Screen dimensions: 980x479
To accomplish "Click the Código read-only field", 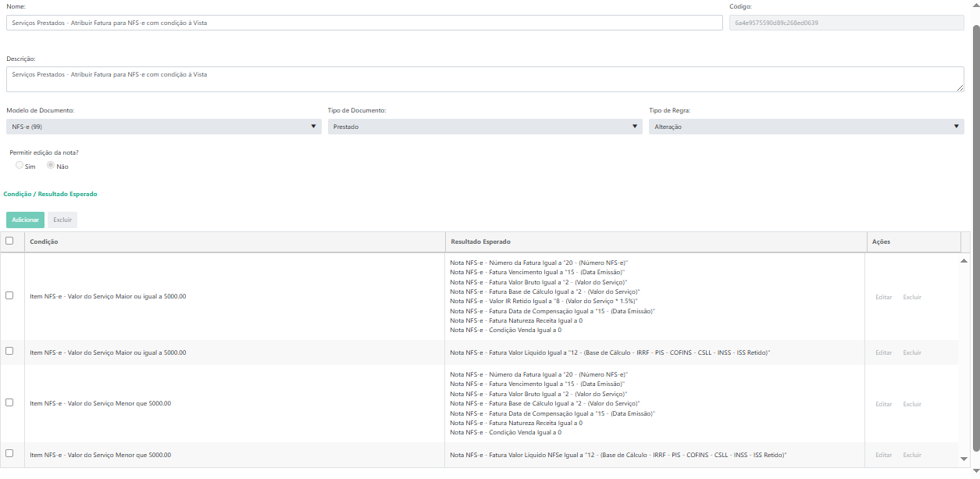I will click(846, 23).
